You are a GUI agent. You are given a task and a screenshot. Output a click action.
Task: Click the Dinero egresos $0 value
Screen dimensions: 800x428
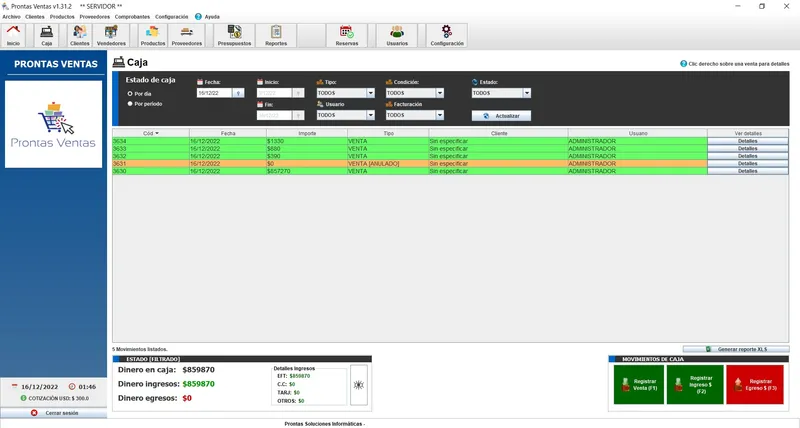(x=187, y=398)
